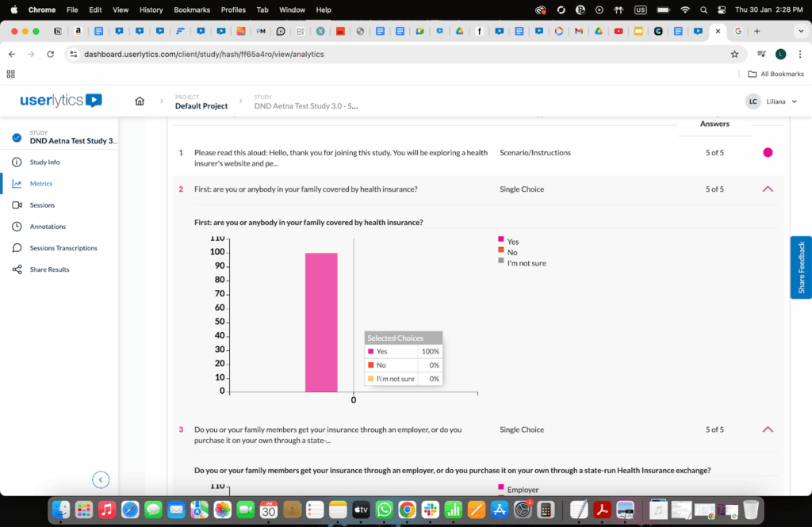
Task: Collapse question 3 with its chevron
Action: coord(767,430)
